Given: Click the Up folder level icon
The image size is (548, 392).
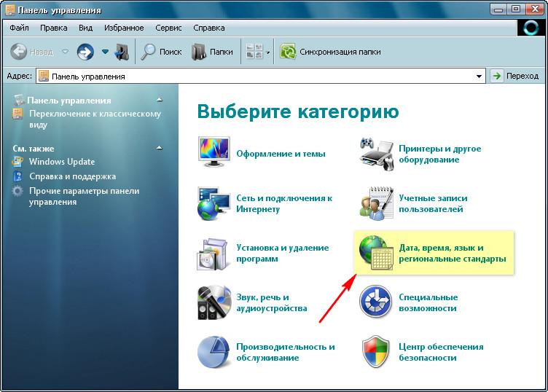Looking at the screenshot, I should coord(122,52).
